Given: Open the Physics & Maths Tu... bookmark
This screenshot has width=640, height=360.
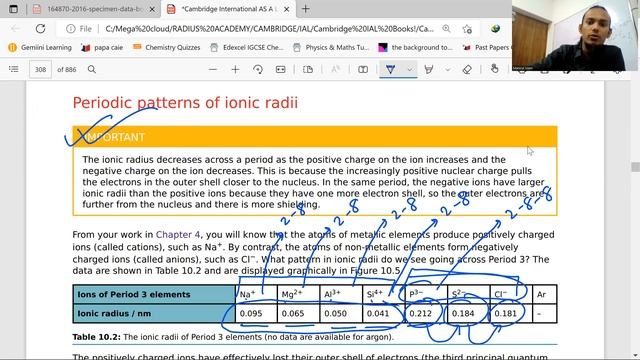Looking at the screenshot, I should click(331, 47).
